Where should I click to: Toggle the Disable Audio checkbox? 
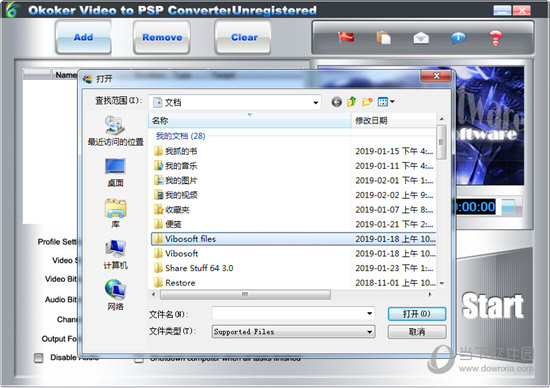[39, 357]
